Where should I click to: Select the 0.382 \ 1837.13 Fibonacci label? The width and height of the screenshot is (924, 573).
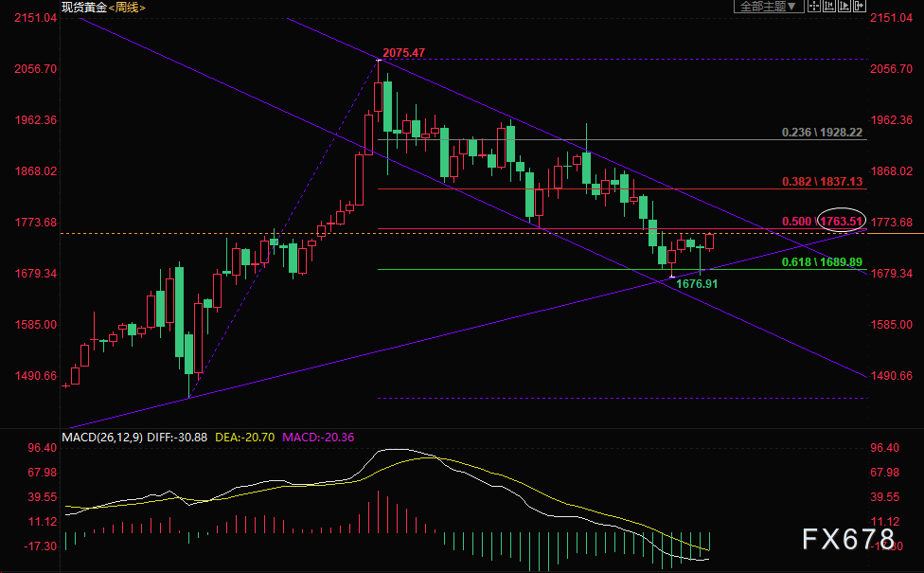822,182
